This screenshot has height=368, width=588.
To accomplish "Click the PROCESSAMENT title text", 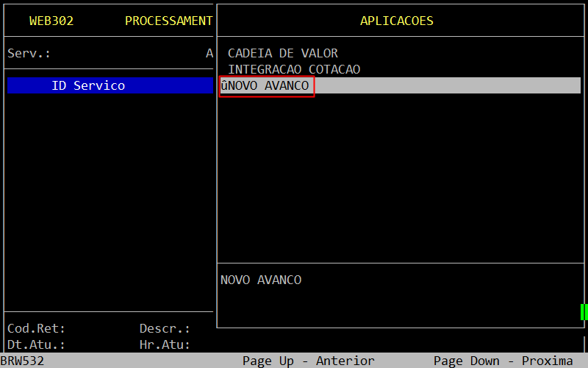I will (168, 21).
